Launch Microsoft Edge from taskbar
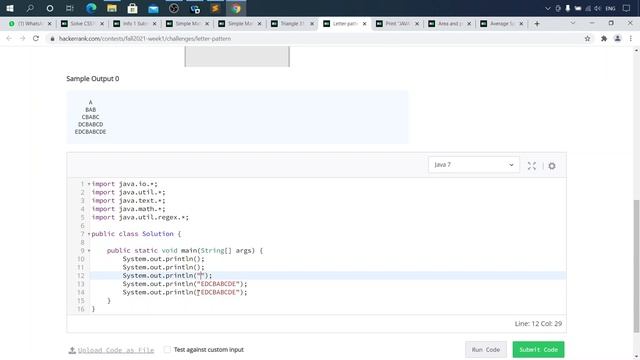The height and width of the screenshot is (360, 640). click(91, 8)
